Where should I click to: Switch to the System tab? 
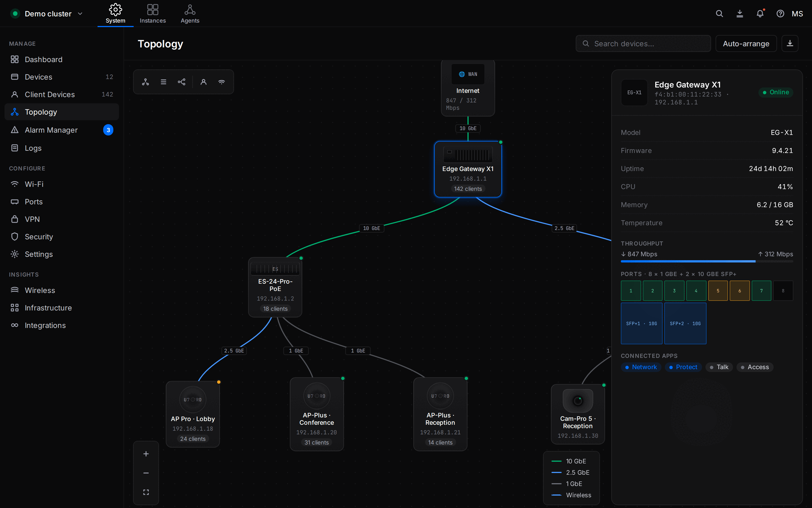[115, 14]
